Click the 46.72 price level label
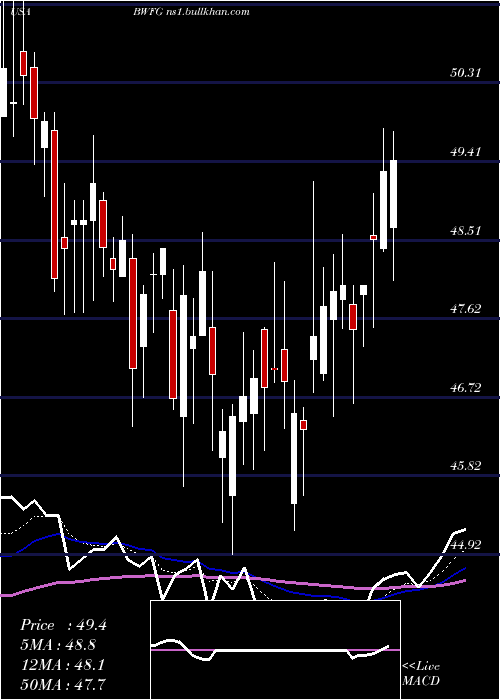The height and width of the screenshot is (700, 500). tap(466, 388)
